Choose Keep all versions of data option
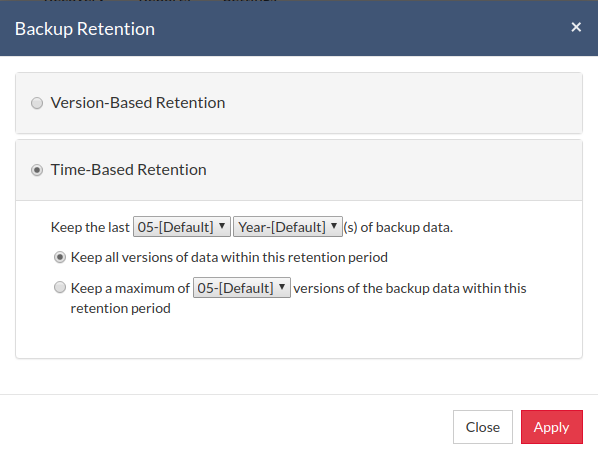 tap(60, 257)
